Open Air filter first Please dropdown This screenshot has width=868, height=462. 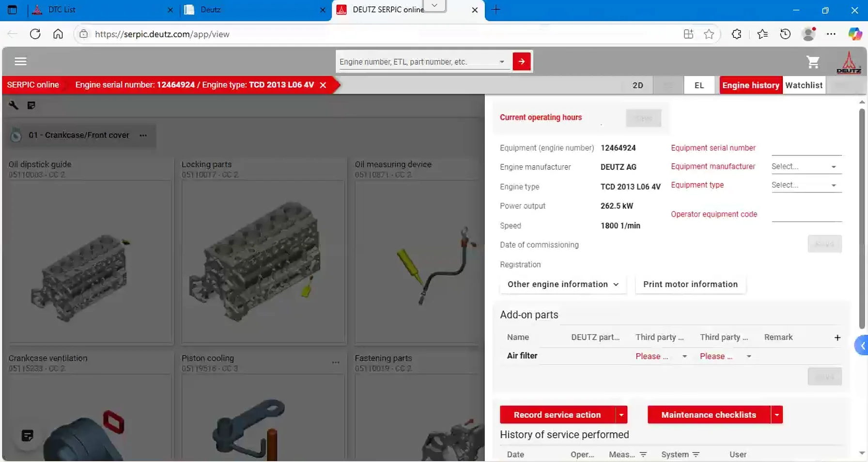coord(661,356)
